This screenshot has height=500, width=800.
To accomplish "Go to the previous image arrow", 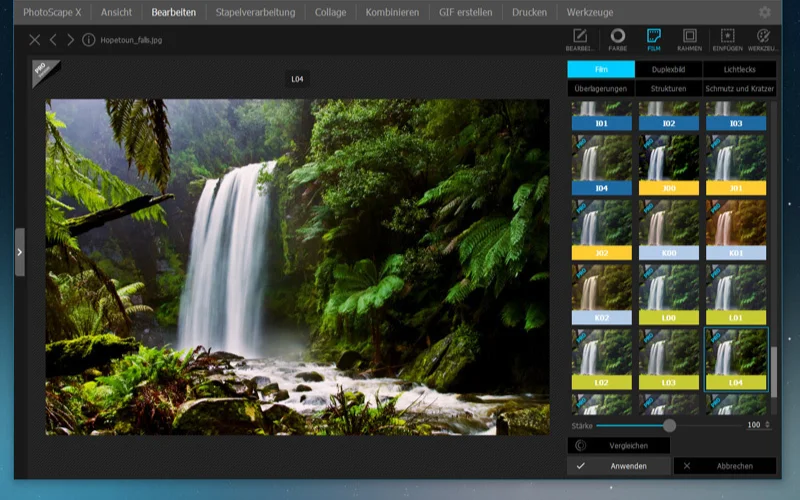I will click(x=53, y=40).
